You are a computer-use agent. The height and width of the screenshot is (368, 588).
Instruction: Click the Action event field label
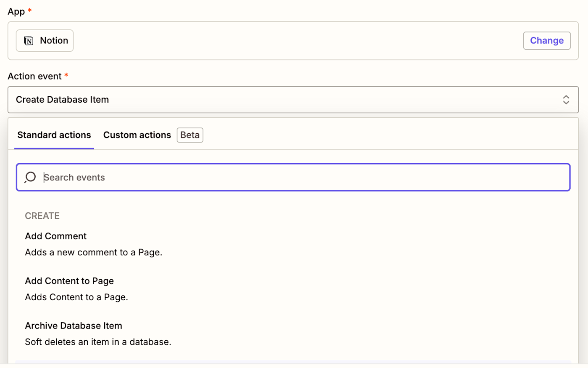coord(34,76)
